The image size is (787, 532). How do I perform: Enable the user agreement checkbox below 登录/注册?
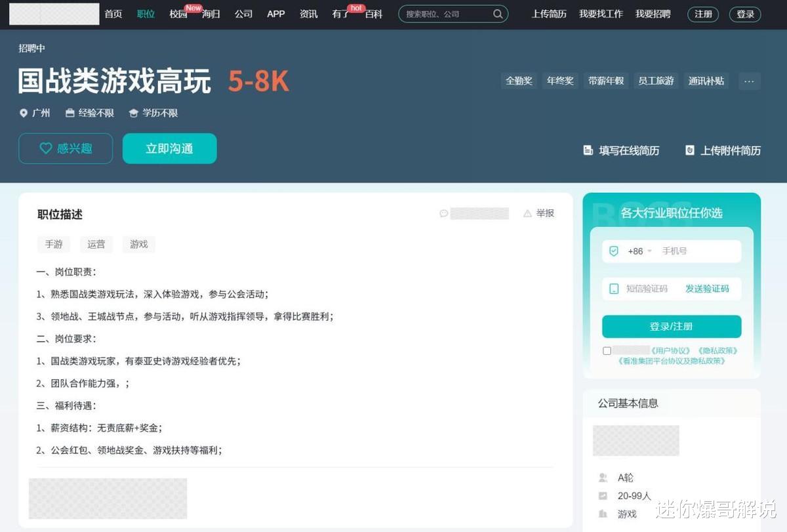pyautogui.click(x=607, y=350)
